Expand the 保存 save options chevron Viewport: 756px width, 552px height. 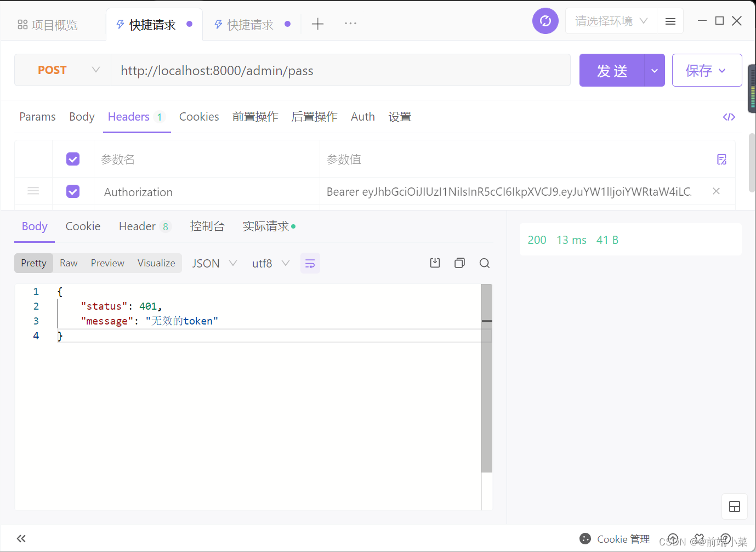(722, 70)
